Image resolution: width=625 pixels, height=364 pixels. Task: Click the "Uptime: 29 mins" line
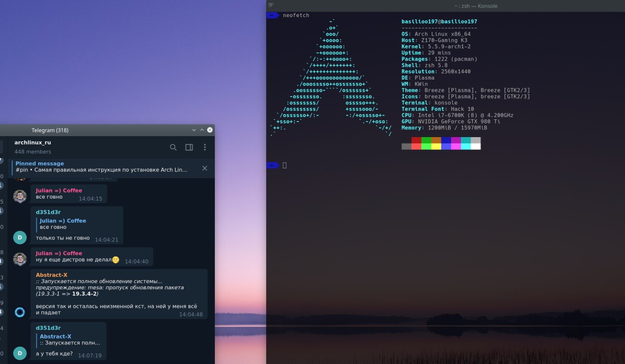(426, 53)
